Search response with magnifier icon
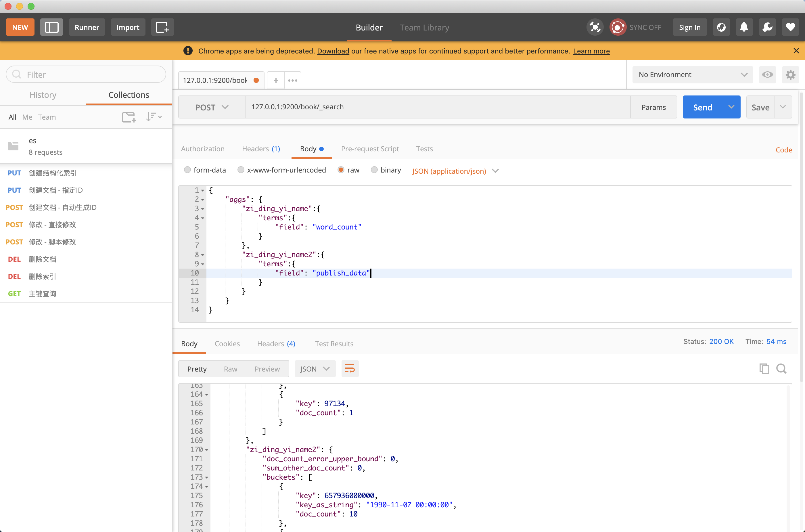The width and height of the screenshot is (805, 532). click(x=782, y=369)
